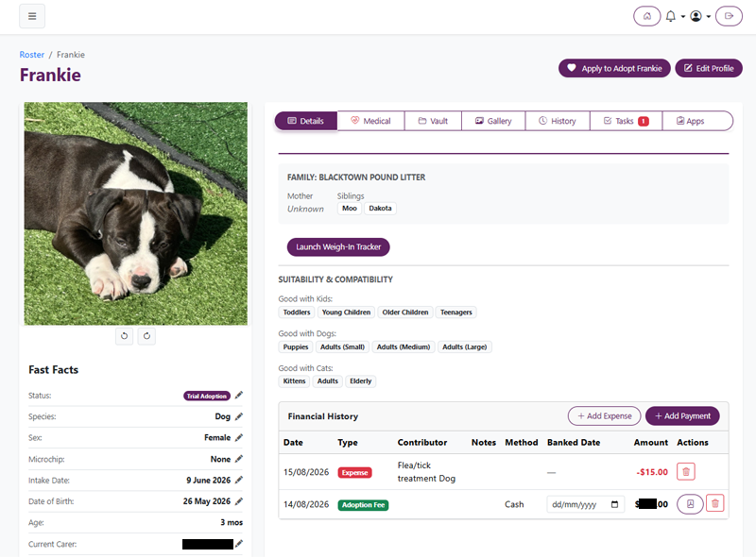Click the 9 June 2026 intake date value
756x558 pixels.
click(208, 481)
